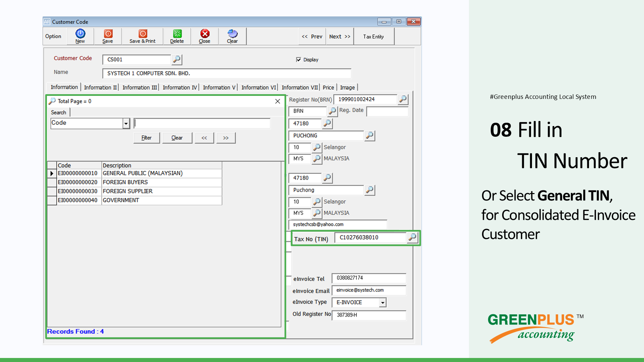Switch to Information VII tab

[300, 87]
